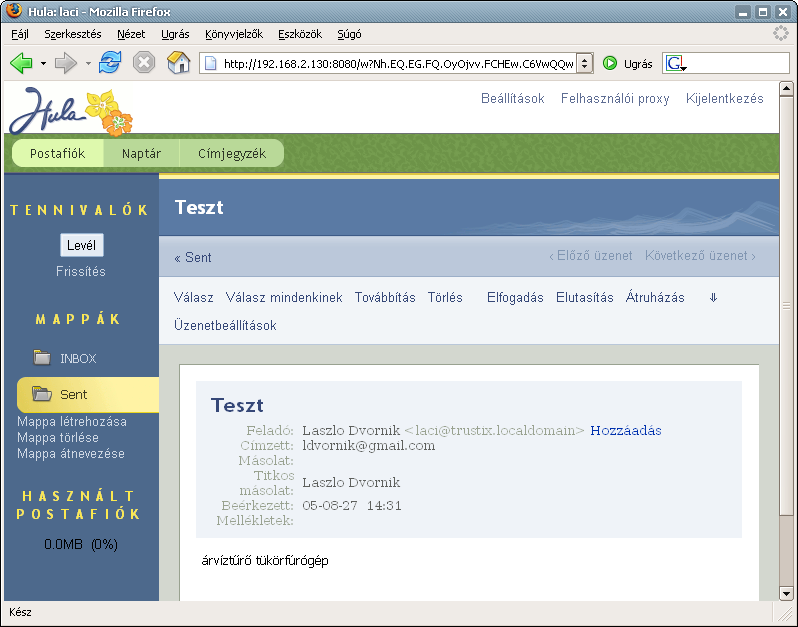798x627 pixels.
Task: Go back to the « Sent list
Action: click(x=192, y=258)
